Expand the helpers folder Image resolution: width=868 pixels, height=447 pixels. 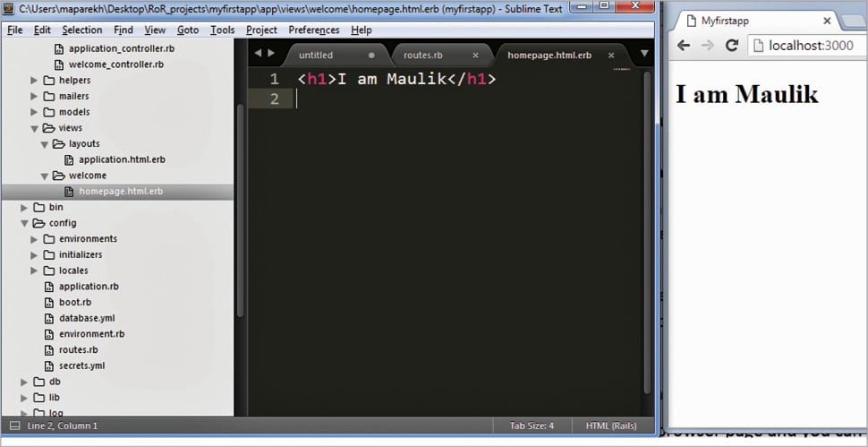[x=35, y=81]
